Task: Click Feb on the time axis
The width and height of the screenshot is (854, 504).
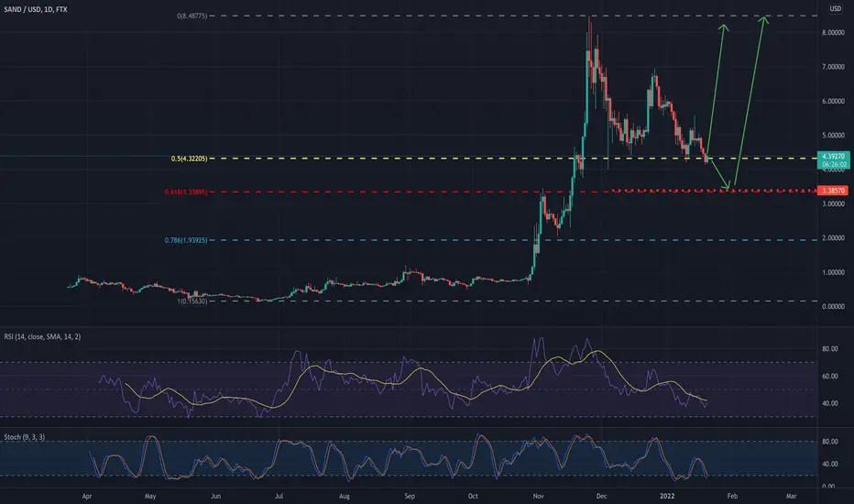Action: point(732,496)
